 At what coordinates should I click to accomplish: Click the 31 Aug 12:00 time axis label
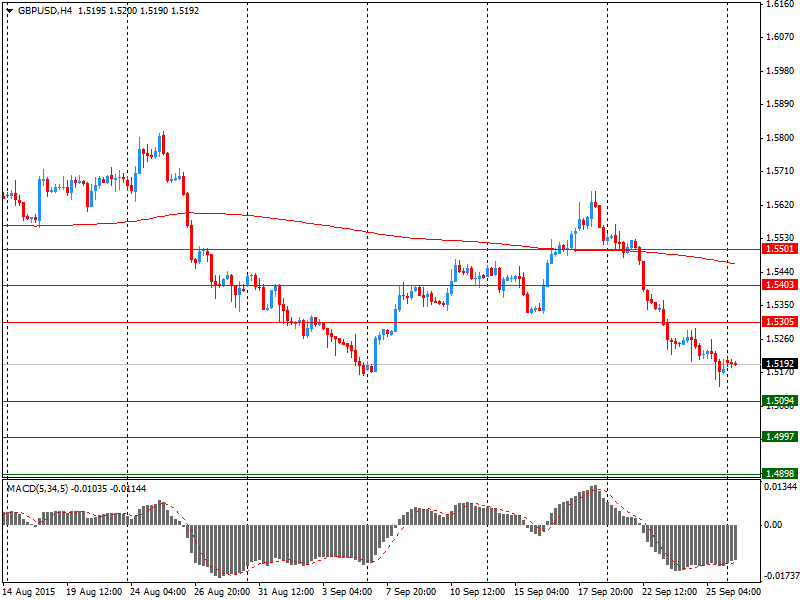[286, 592]
